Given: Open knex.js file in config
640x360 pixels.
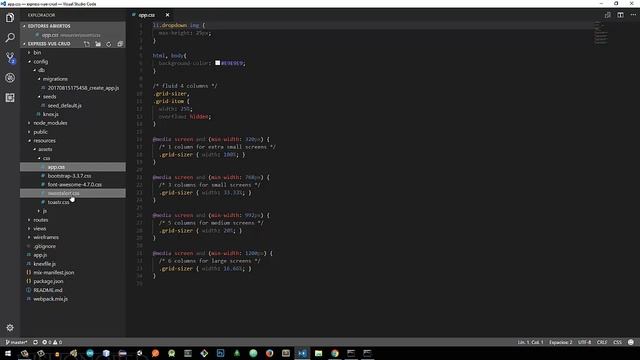Looking at the screenshot, I should 51,114.
